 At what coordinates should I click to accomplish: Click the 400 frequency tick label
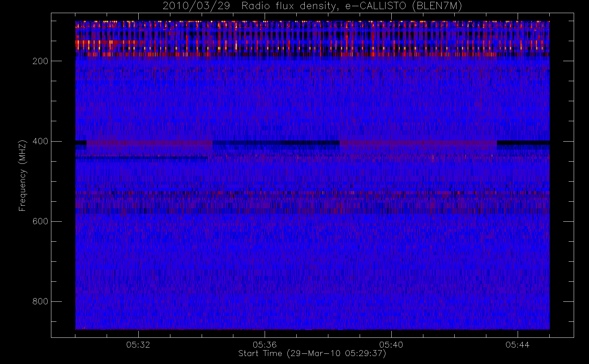(40, 141)
